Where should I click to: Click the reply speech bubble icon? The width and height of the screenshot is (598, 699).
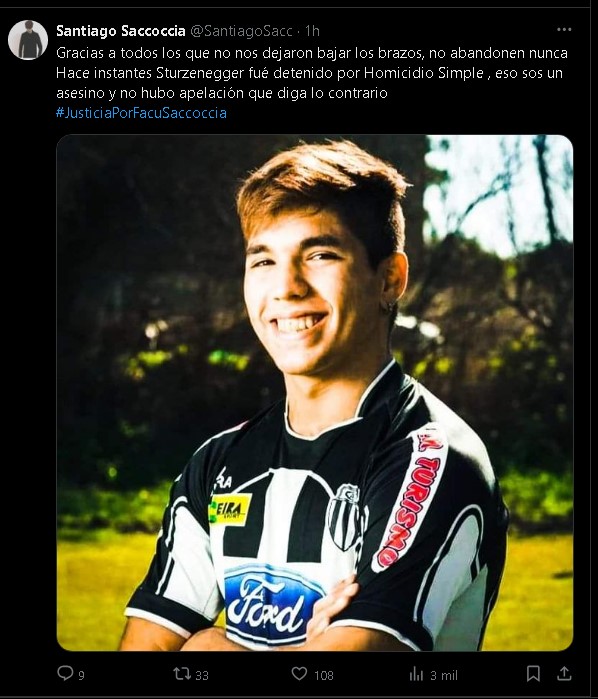(x=65, y=673)
